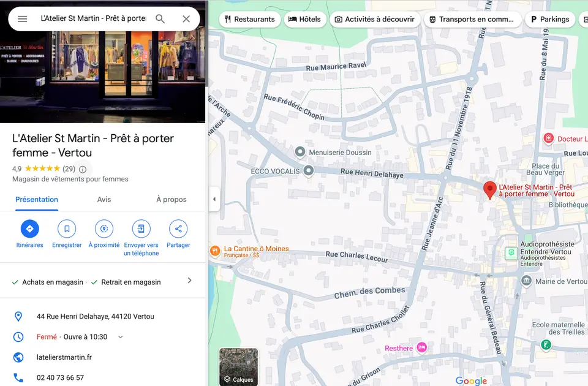Filter map by Hôtels chip
This screenshot has height=386, width=588.
point(304,19)
